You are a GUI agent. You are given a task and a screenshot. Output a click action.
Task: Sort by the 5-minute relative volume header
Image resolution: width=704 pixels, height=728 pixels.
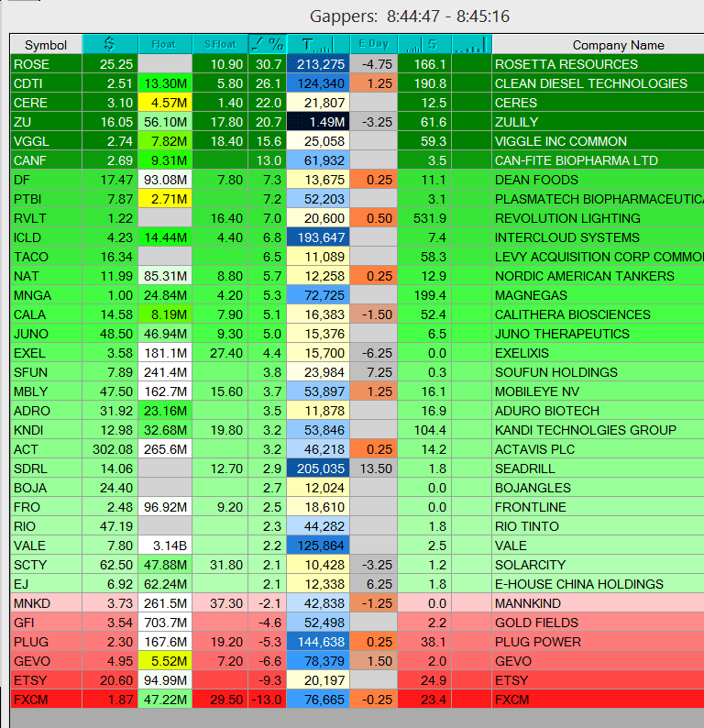tap(424, 45)
